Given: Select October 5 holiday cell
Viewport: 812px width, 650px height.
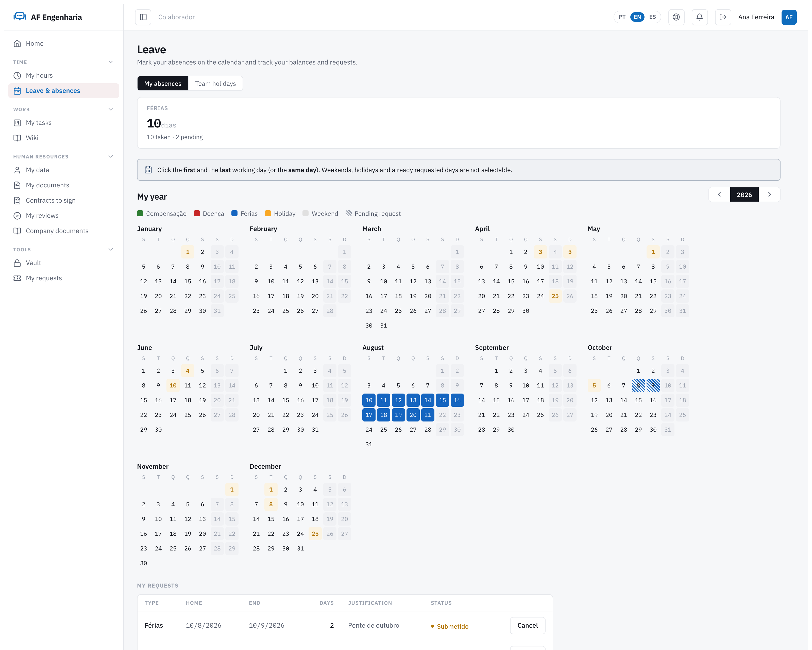Looking at the screenshot, I should coord(594,385).
